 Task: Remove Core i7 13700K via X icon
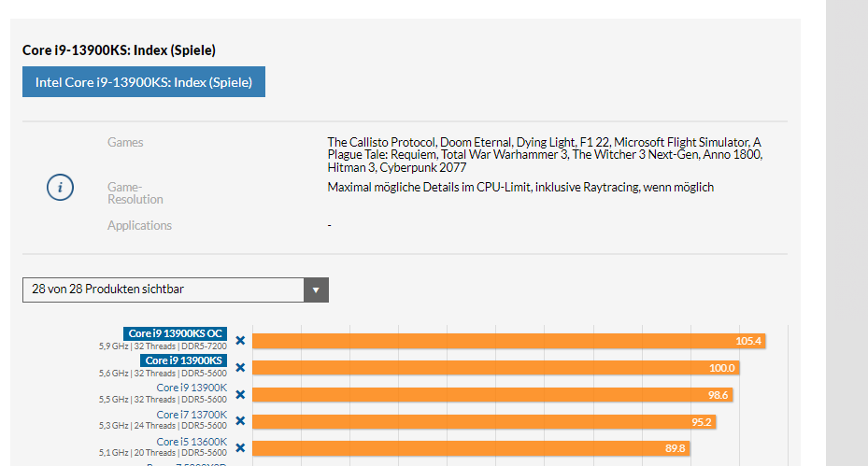(240, 421)
